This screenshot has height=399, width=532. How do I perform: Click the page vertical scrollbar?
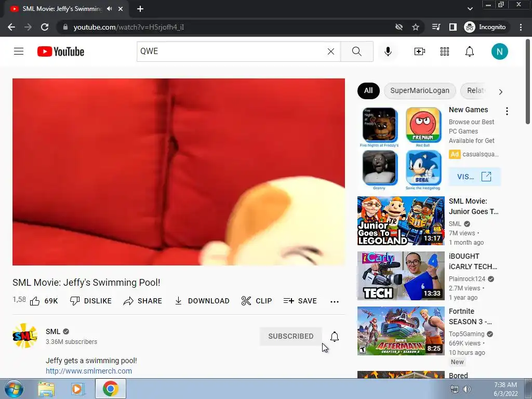(528, 82)
